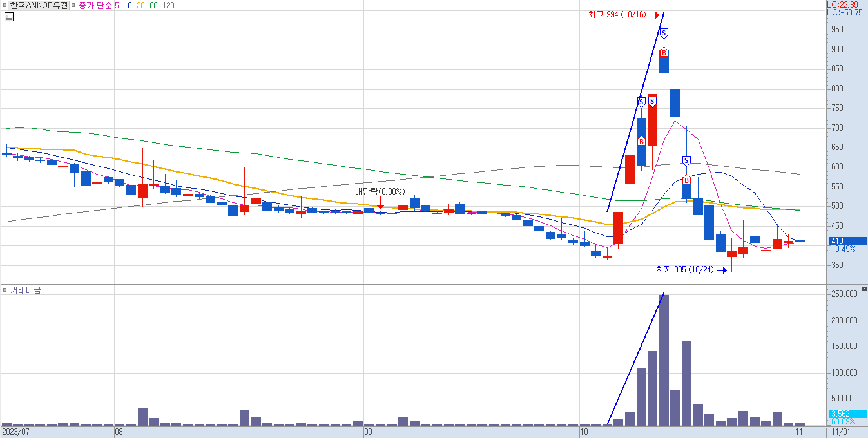Click the 500 price axis value
Screen dimensions: 868x438
click(x=837, y=207)
